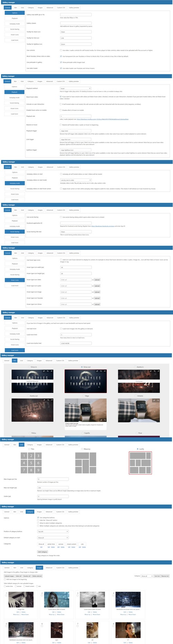173x644 pixels.
Task: Click the Sort List button
Action: click(157, 576)
